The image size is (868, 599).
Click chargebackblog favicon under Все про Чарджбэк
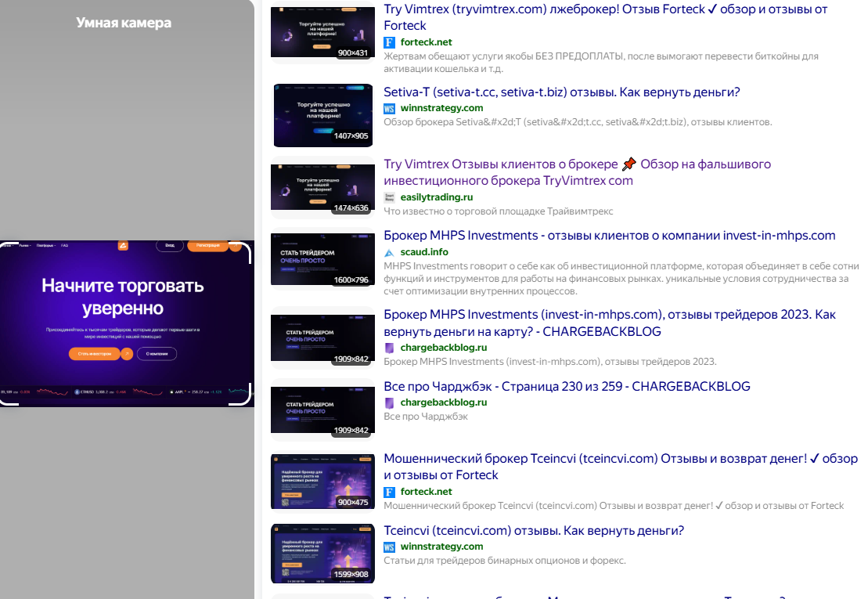click(390, 402)
